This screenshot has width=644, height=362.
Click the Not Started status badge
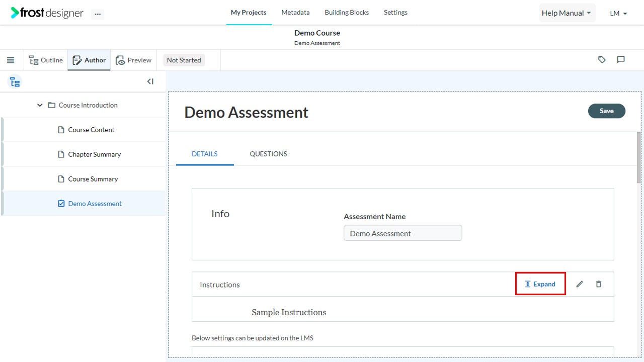coord(184,60)
